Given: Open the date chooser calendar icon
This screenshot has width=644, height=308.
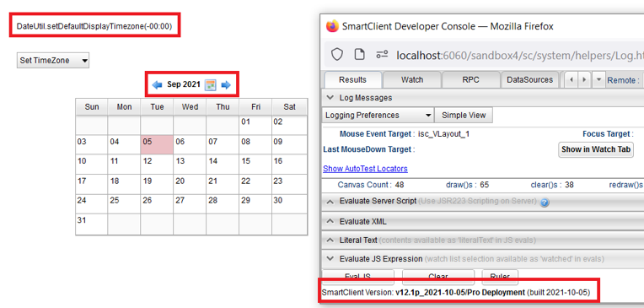Looking at the screenshot, I should 211,84.
